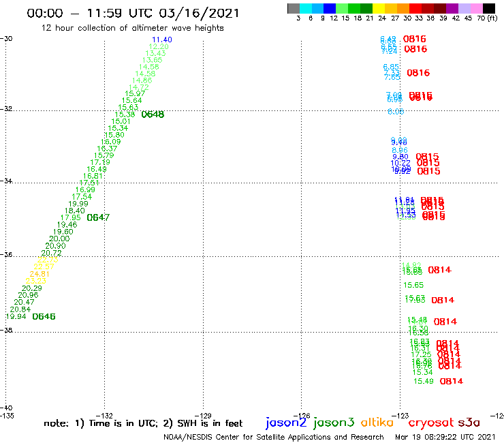Click the green value 15.65
Screen dimensions: 504x443
[413, 285]
